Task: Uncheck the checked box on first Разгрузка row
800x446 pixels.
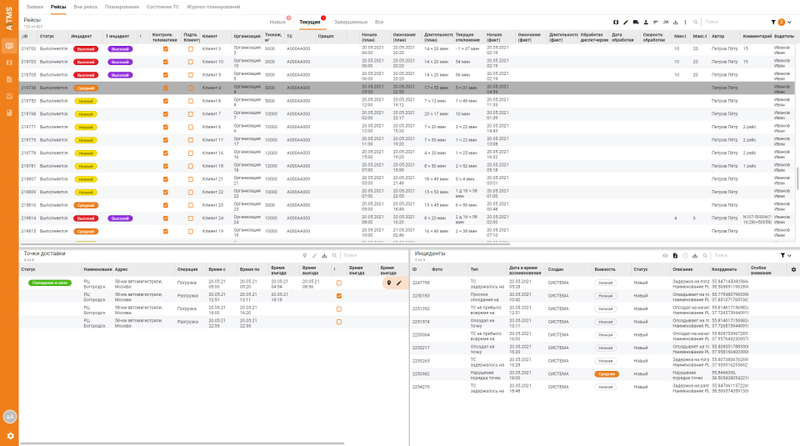Action: [339, 296]
